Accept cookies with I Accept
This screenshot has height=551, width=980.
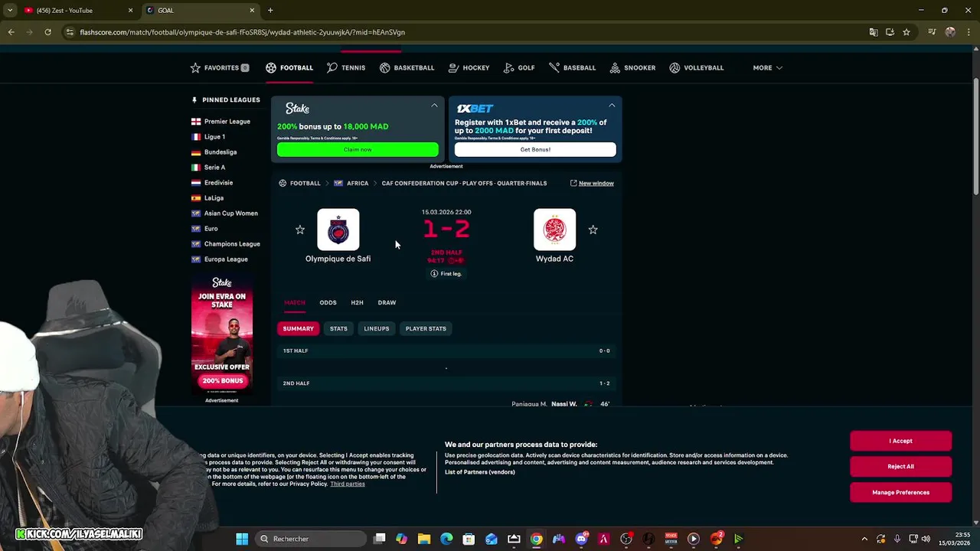[900, 441]
